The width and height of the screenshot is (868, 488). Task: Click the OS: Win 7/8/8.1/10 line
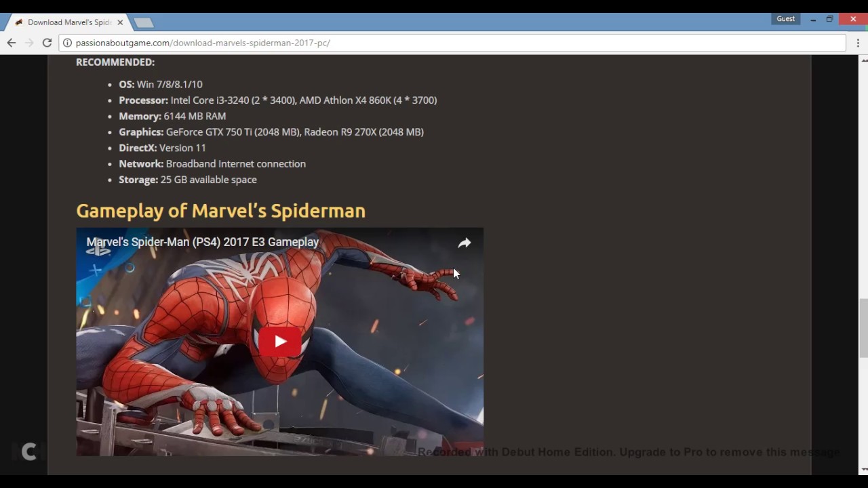tap(161, 84)
